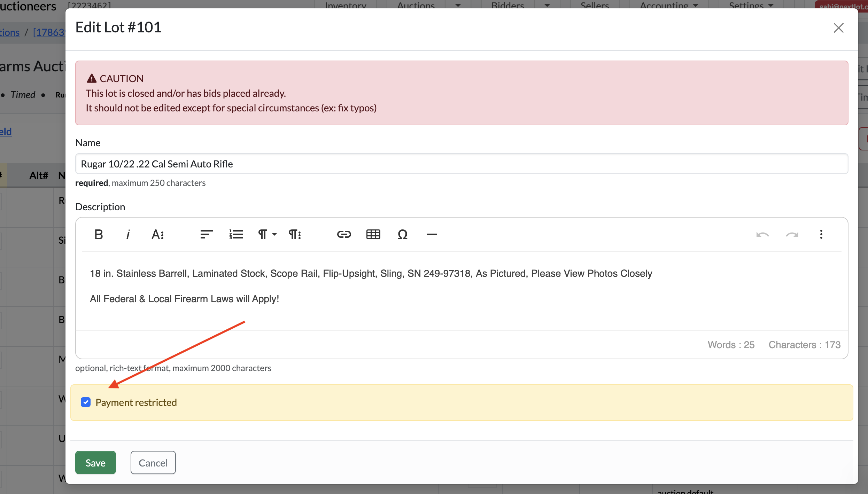
Task: Open the font size options icon
Action: pos(157,234)
